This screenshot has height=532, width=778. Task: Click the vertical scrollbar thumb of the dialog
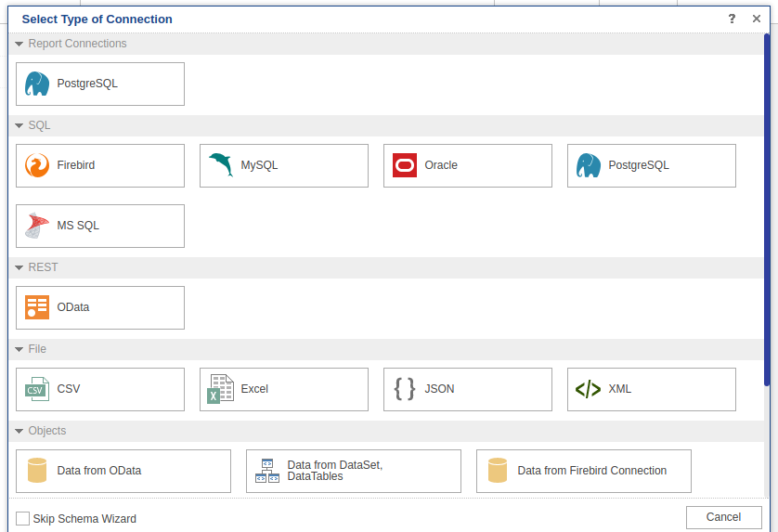767,210
